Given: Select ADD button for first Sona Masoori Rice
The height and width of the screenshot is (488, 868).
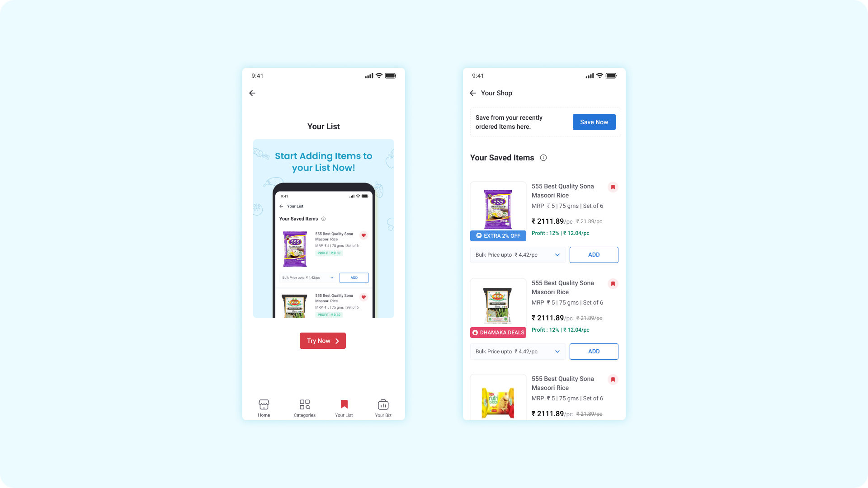Looking at the screenshot, I should (x=594, y=254).
